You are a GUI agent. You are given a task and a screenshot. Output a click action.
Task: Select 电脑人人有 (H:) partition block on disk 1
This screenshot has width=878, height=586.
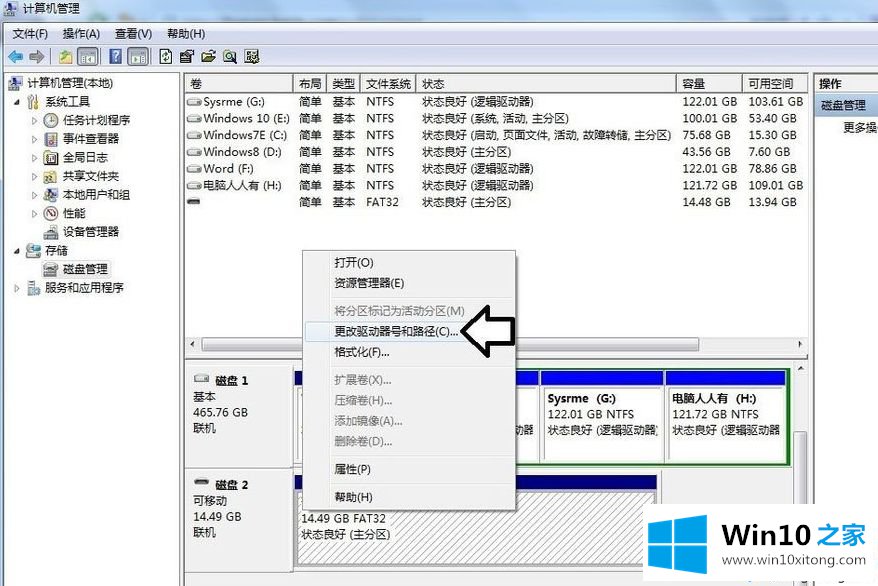click(726, 416)
